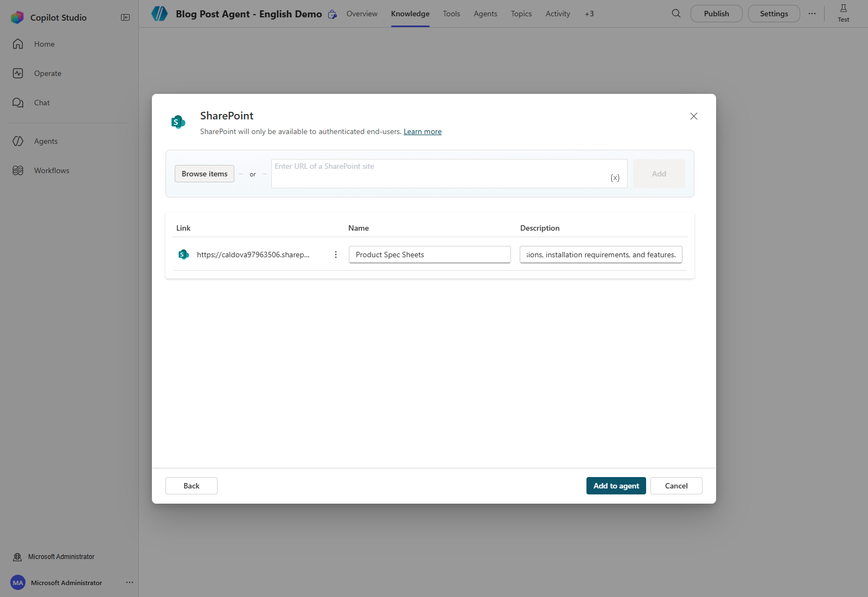Open more actions for the SharePoint link row
Image resolution: width=868 pixels, height=597 pixels.
pos(336,255)
